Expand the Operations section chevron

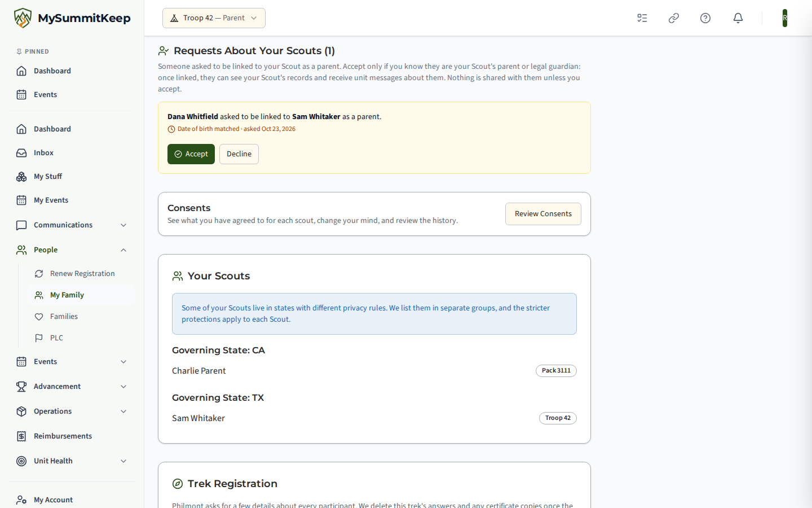coord(123,411)
